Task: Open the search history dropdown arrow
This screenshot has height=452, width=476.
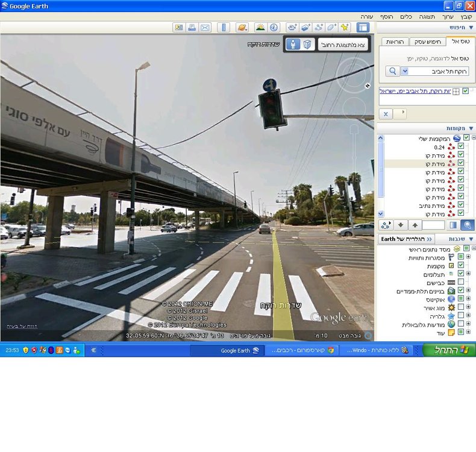Action: pos(405,71)
